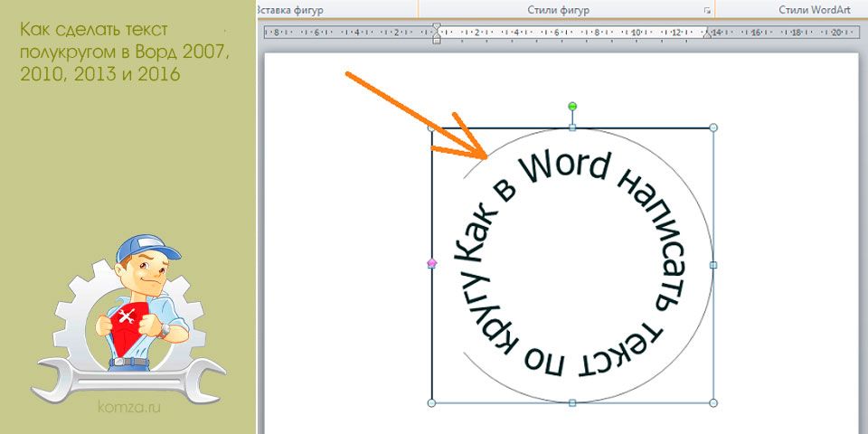Select the right middle square sizing handle

[713, 265]
